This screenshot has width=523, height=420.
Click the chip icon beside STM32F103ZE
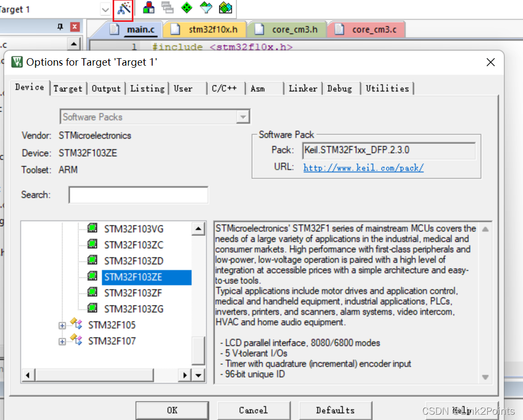[92, 276]
